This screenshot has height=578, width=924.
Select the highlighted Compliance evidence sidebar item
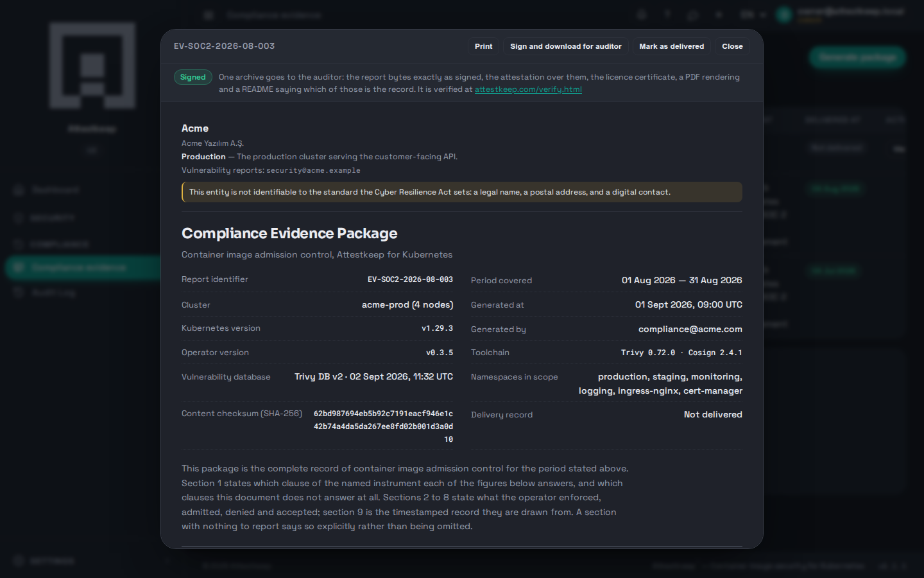point(83,267)
